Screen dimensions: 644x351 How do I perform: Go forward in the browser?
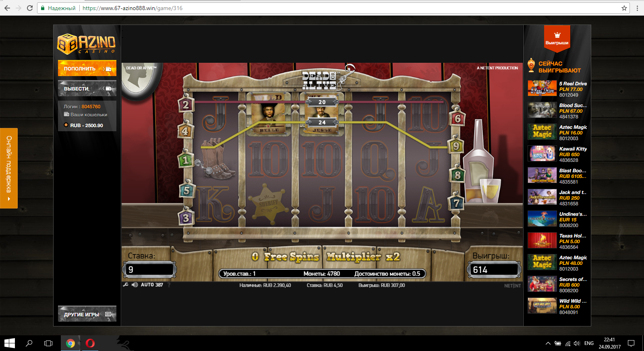[19, 8]
